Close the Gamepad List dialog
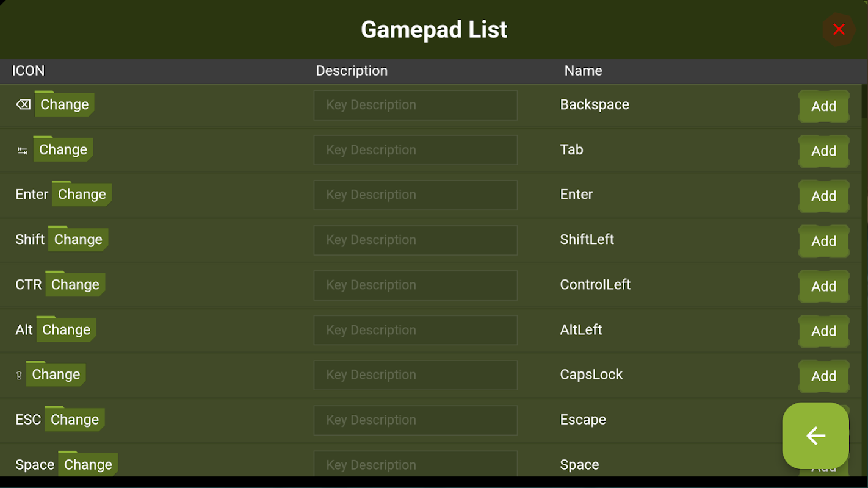 tap(839, 29)
